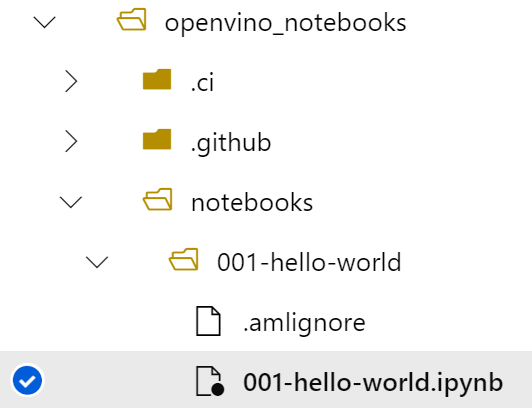532x408 pixels.
Task: Open the 001-hello-world.ipynb file name
Action: pyautogui.click(x=373, y=383)
